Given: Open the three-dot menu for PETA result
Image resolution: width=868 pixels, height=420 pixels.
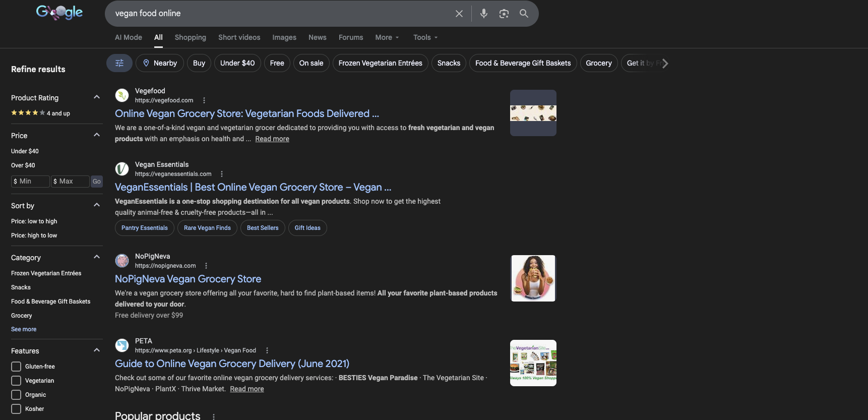Looking at the screenshot, I should coord(267,350).
